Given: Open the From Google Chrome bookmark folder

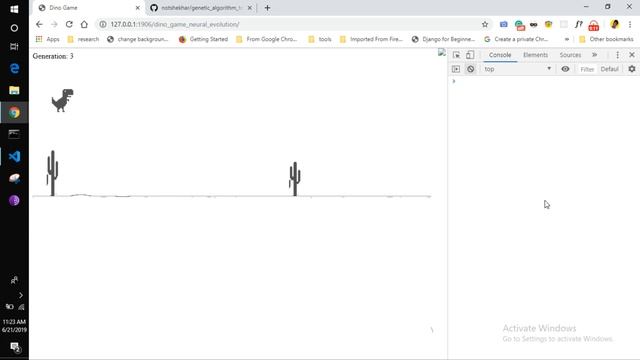Looking at the screenshot, I should (267, 39).
